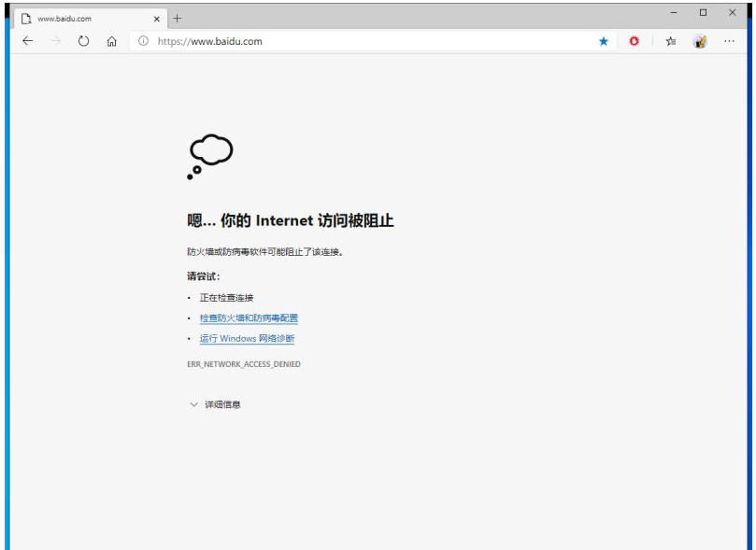
Task: Minimize the browser window
Action: [x=673, y=13]
